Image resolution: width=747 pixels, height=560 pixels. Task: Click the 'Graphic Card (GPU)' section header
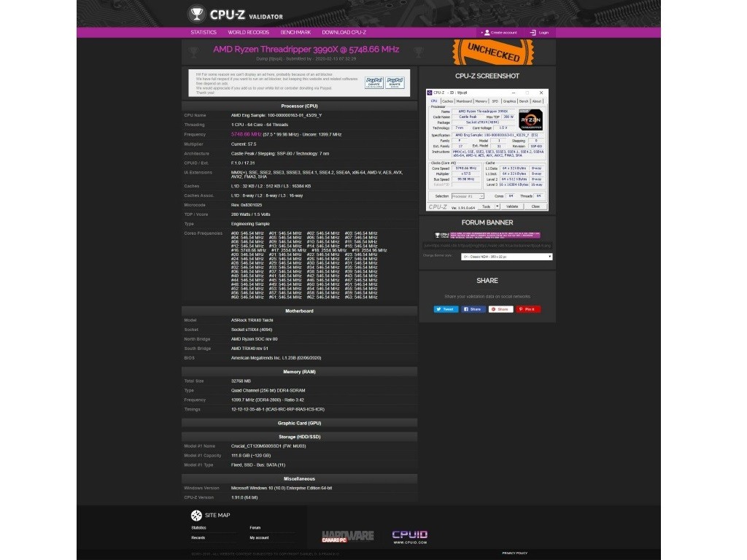tap(299, 424)
